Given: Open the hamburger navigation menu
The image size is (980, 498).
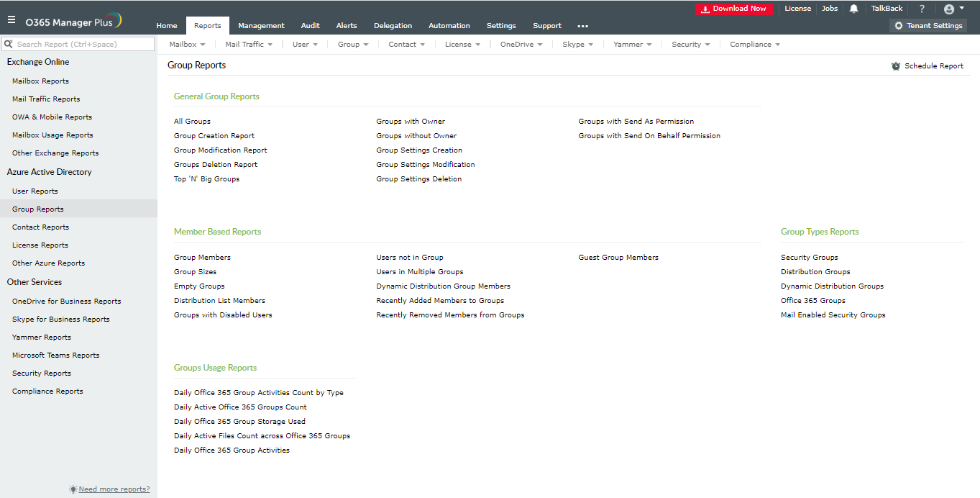Looking at the screenshot, I should click(11, 20).
